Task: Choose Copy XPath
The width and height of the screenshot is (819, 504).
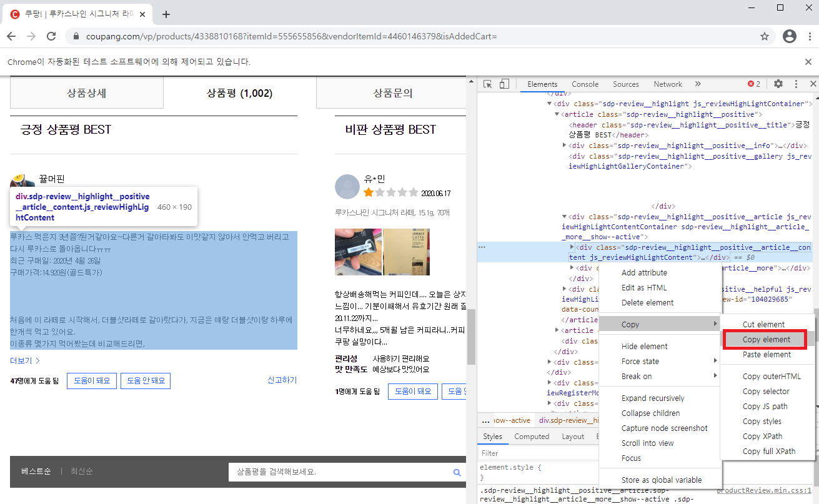Action: pyautogui.click(x=767, y=437)
